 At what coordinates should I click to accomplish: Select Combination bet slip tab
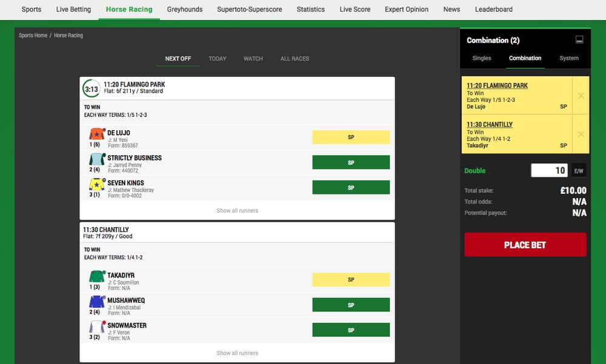[x=525, y=58]
